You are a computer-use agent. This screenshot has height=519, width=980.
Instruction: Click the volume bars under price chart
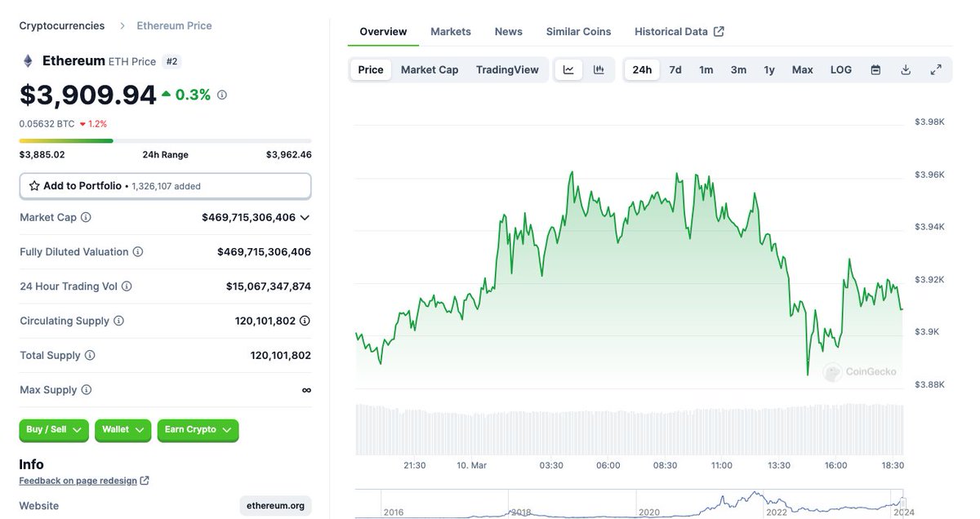(x=629, y=429)
